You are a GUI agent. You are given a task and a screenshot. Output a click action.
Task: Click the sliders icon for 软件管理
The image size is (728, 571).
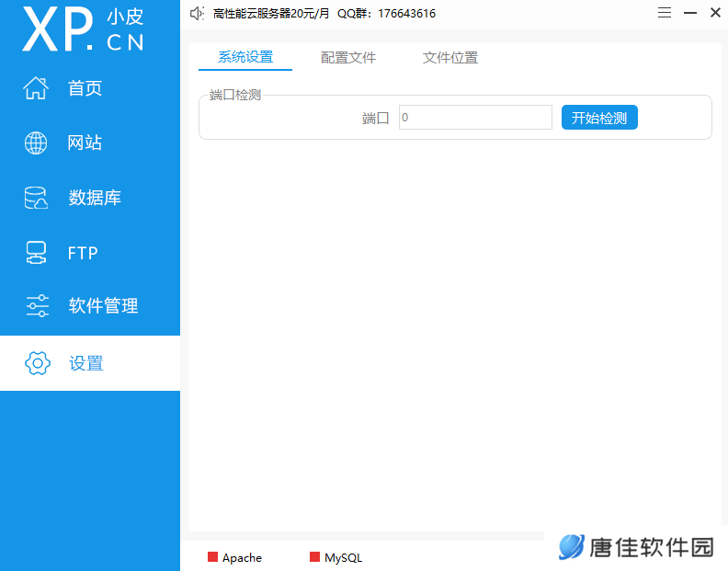click(37, 305)
